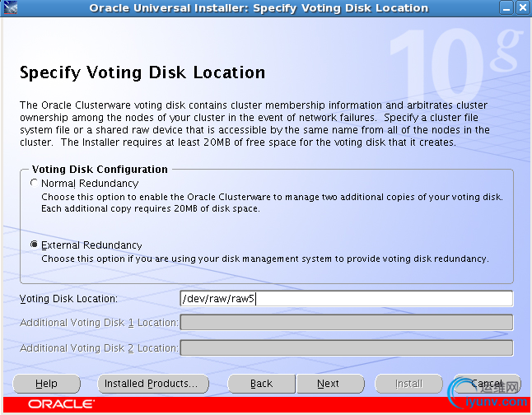Click the Additional Voting Disk 2 Location field
The image size is (532, 415).
346,347
